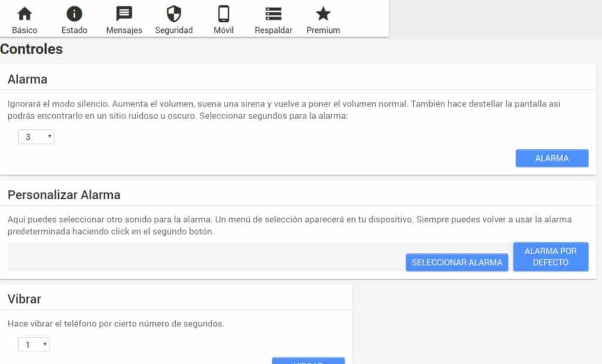The image size is (602, 364).
Task: Open the Móvil smartphone icon
Action: (x=223, y=14)
